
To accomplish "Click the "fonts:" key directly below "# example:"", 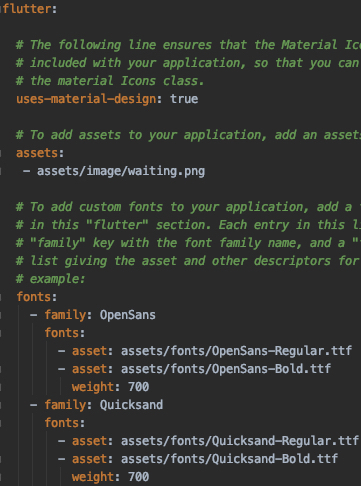I will pyautogui.click(x=37, y=297).
